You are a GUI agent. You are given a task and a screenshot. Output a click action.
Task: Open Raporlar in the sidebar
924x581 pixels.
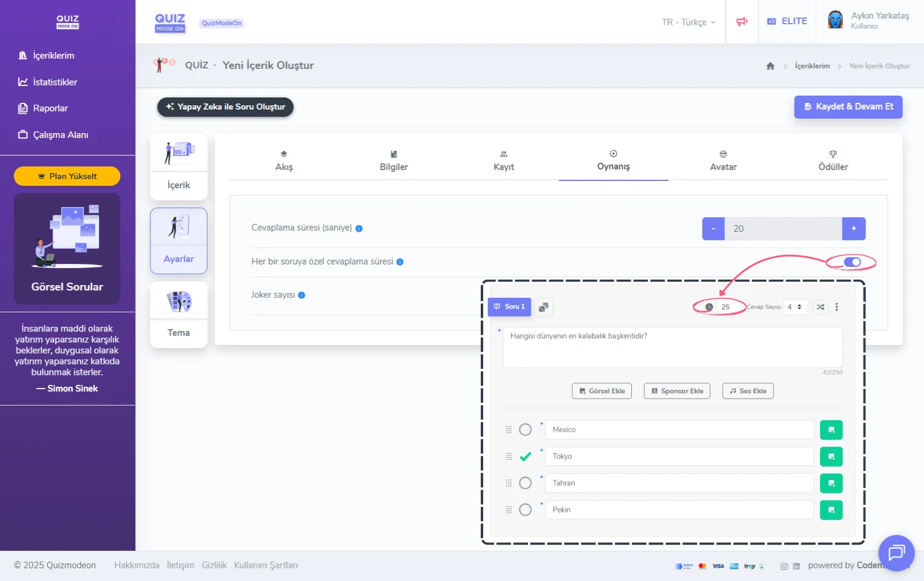pyautogui.click(x=50, y=108)
